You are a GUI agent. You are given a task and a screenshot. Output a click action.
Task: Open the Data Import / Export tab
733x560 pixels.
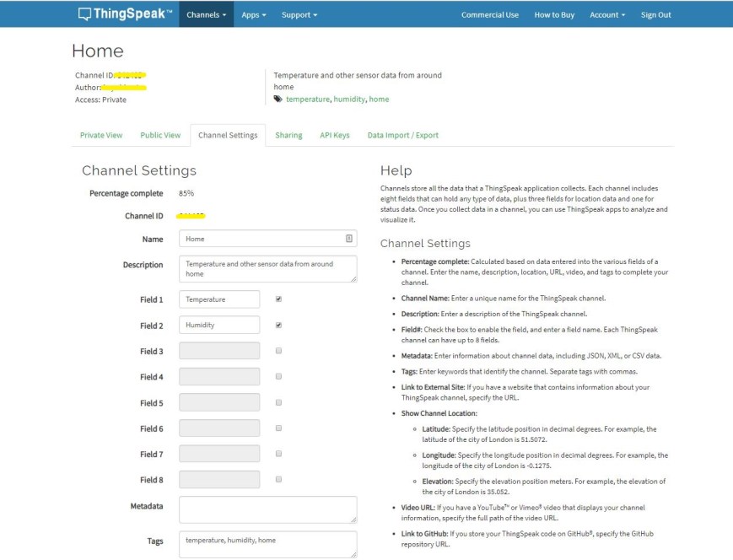click(403, 134)
